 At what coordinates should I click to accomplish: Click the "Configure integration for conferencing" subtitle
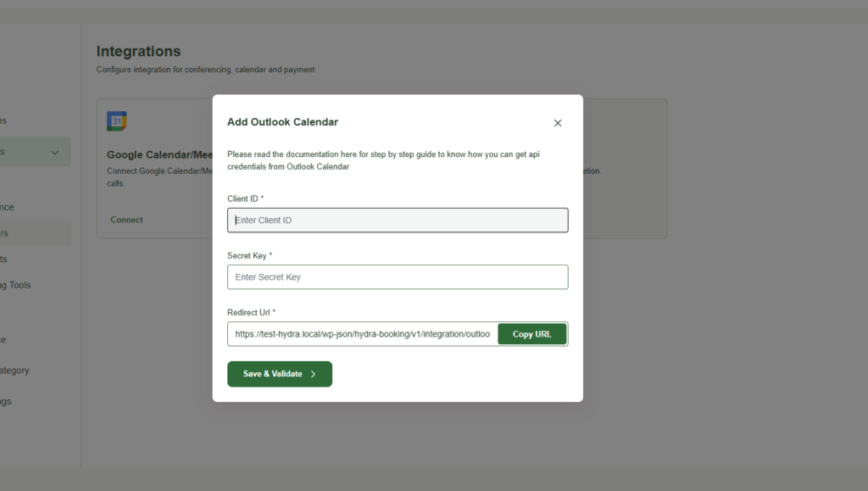tap(205, 70)
